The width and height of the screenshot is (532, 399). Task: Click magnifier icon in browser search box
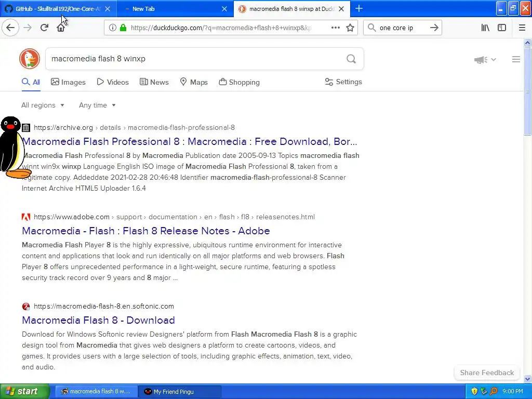pyautogui.click(x=372, y=28)
